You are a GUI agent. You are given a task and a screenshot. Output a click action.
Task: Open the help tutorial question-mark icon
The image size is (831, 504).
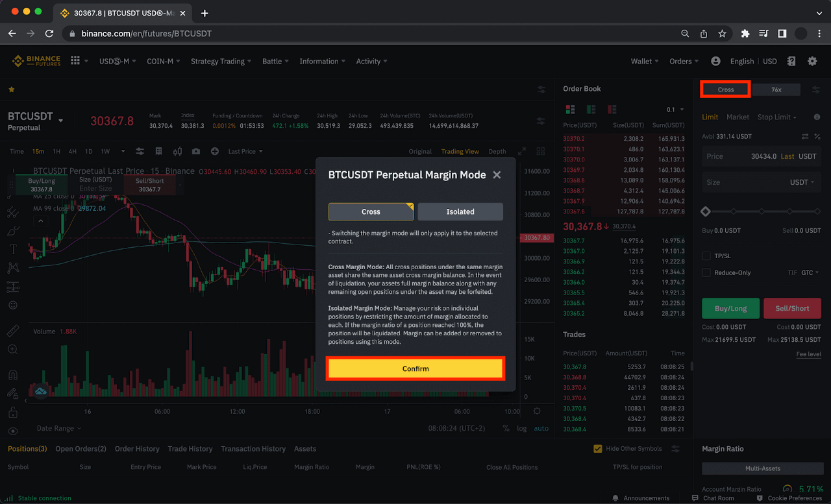tap(791, 61)
